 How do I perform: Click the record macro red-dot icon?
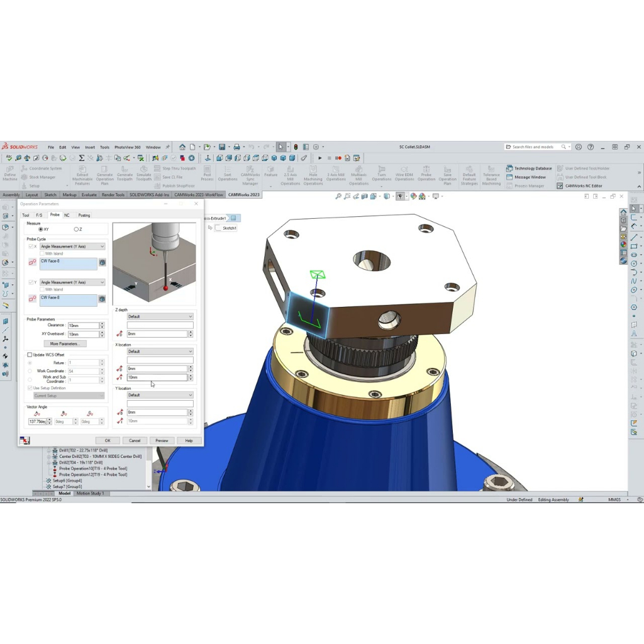pos(338,158)
